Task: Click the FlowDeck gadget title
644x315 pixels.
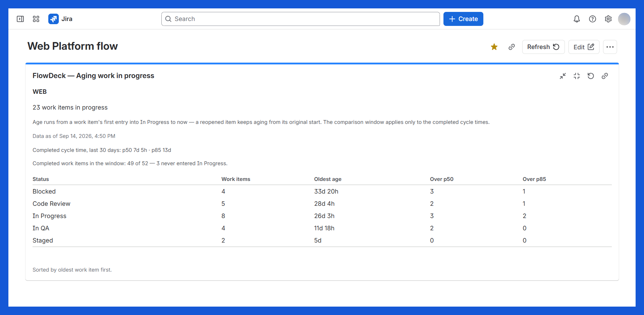Action: pos(93,76)
